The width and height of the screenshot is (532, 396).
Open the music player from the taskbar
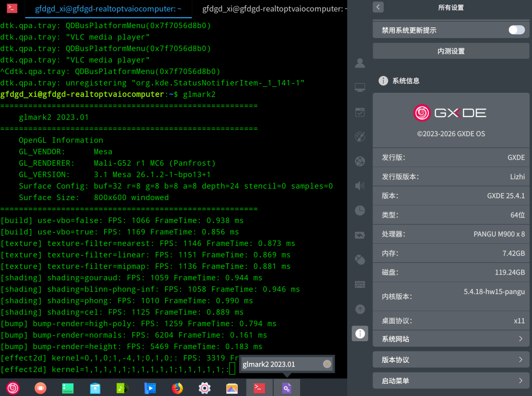point(122,388)
